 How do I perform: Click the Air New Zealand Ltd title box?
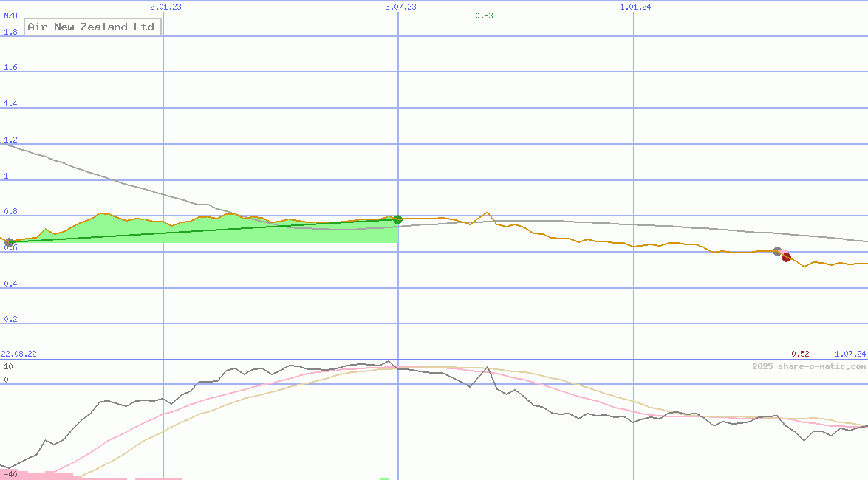pos(92,27)
